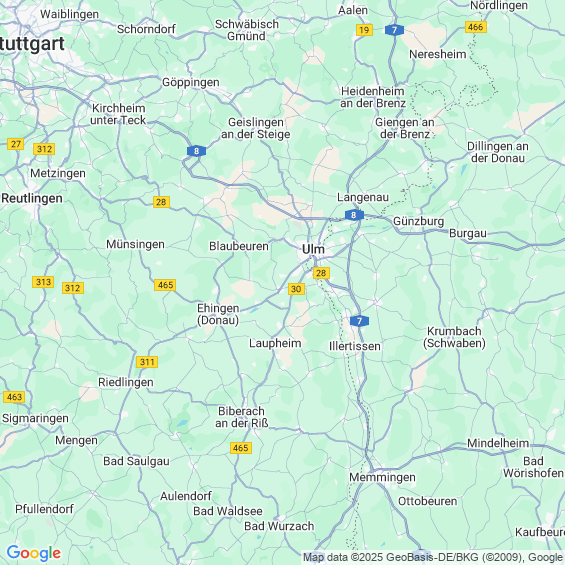Select the Ulm city label
Image resolution: width=565 pixels, height=565 pixels.
pos(313,249)
